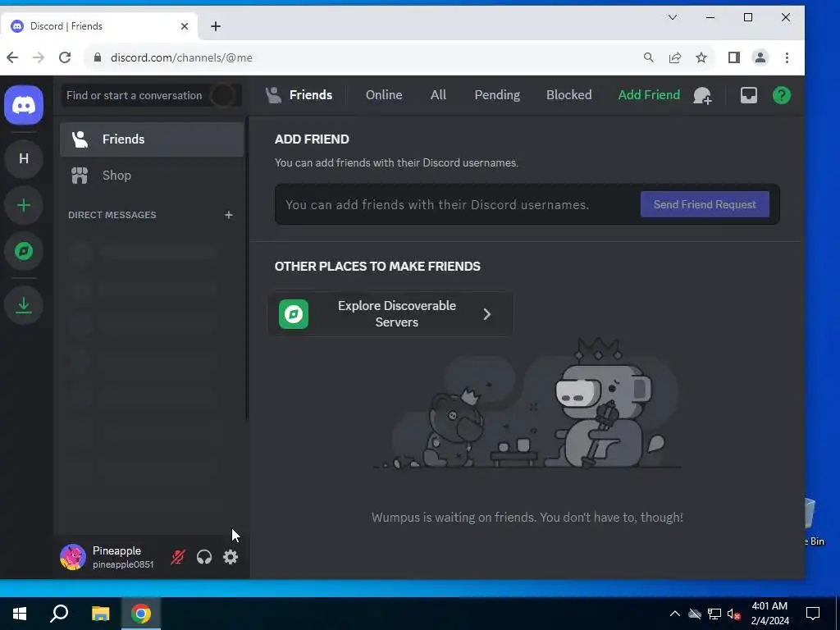
Task: Open Chrome three-dot menu
Action: click(x=787, y=57)
